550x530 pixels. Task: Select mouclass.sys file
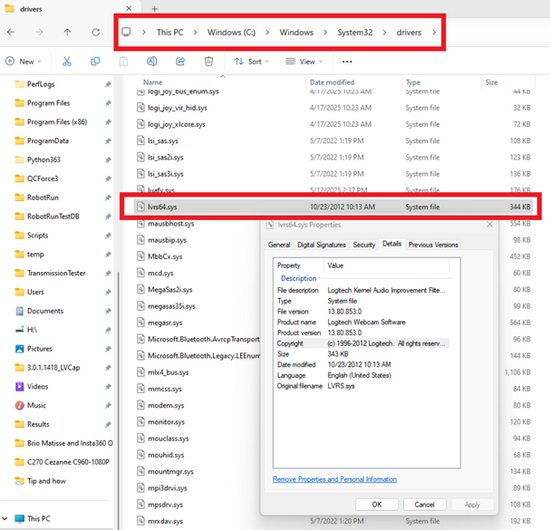click(x=168, y=438)
